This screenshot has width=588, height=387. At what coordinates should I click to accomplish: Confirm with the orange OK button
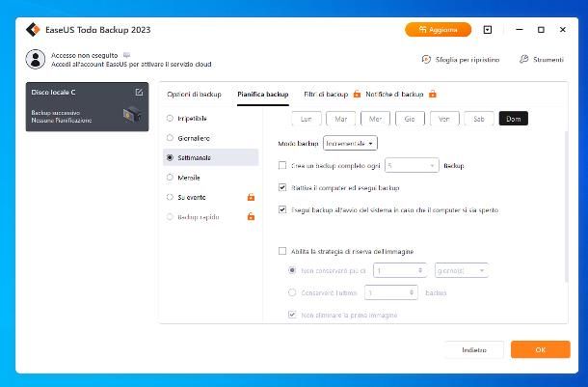click(x=541, y=349)
